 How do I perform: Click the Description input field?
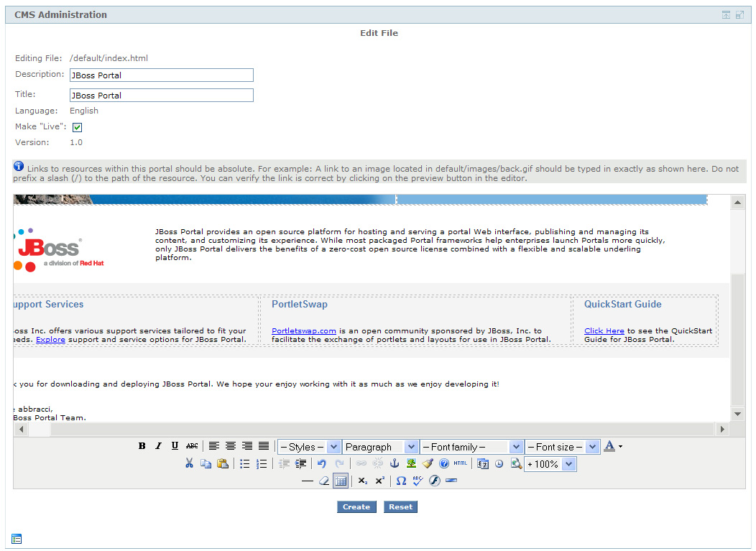161,75
